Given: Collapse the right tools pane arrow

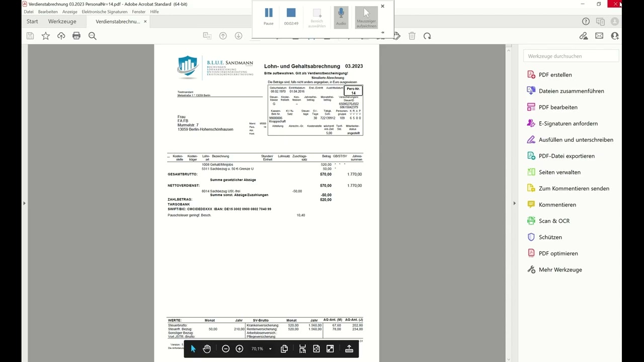Looking at the screenshot, I should coord(514,203).
